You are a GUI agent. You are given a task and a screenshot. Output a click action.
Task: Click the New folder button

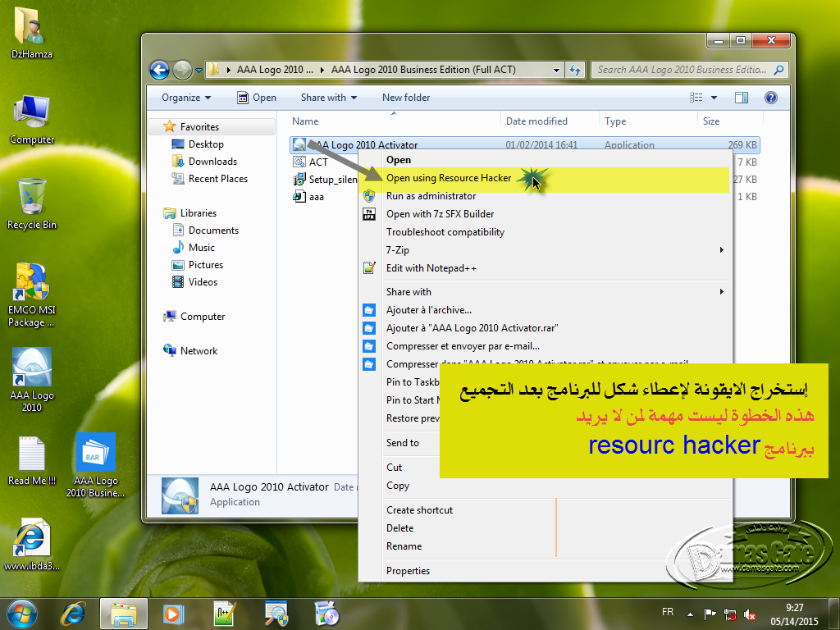coord(406,98)
